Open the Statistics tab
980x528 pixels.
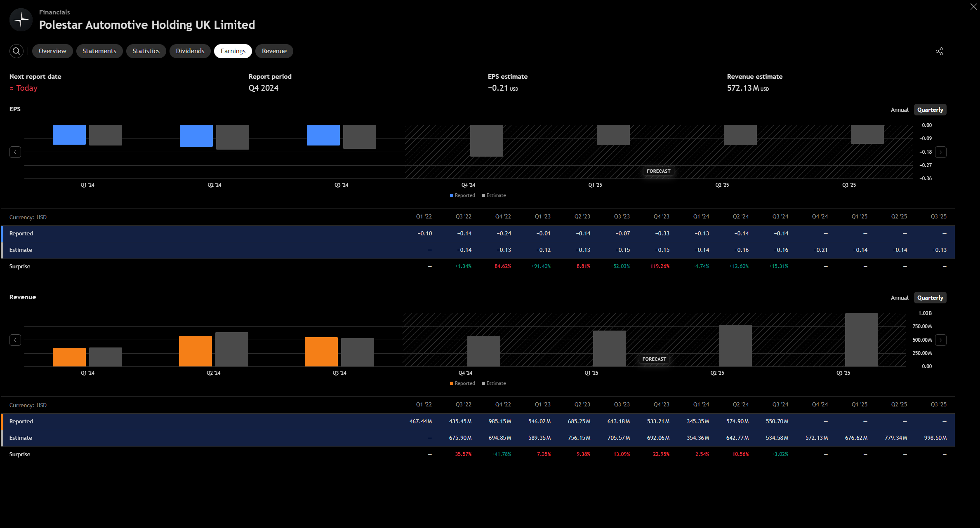[146, 51]
